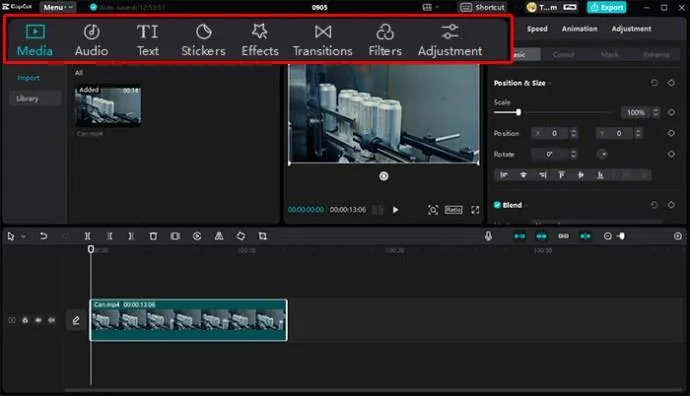Click the All filter label
Viewport: 690px width, 396px height.
[x=79, y=73]
